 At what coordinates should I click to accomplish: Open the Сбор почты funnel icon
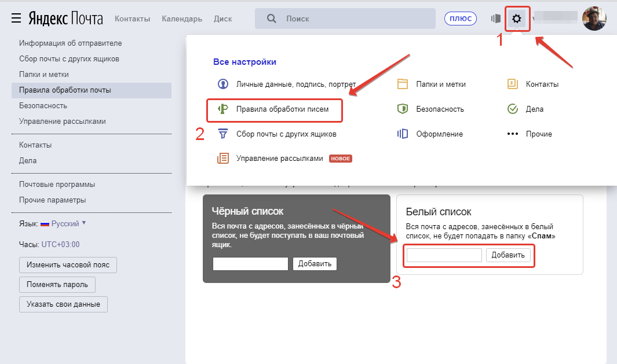[222, 134]
